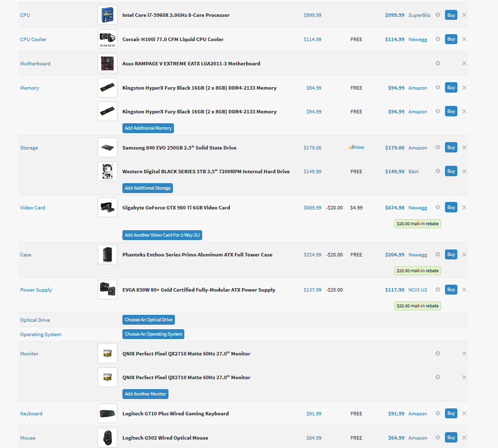
Task: Open gear options for Asus RAMPAGE V motherboard
Action: pyautogui.click(x=438, y=63)
